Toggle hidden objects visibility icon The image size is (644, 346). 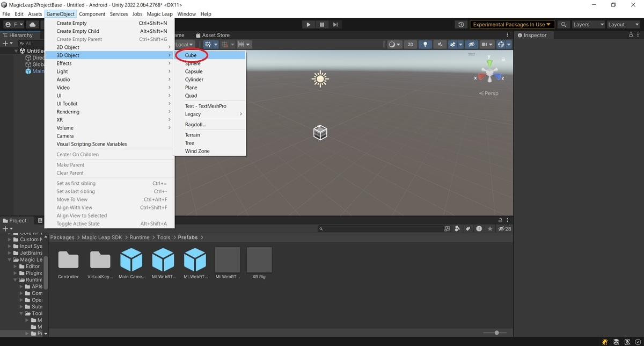471,45
